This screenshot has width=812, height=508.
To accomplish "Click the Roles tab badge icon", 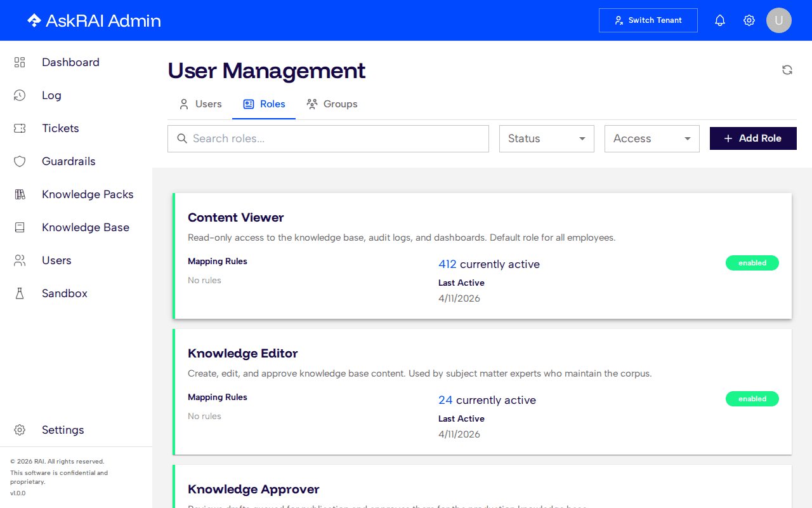I will tap(249, 104).
